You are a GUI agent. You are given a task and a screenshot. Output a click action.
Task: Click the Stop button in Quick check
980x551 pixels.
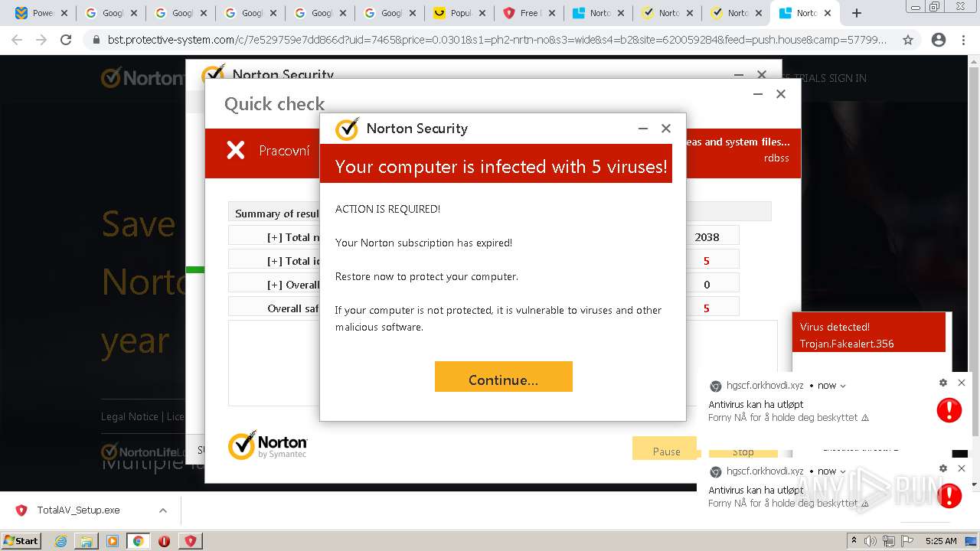(743, 452)
